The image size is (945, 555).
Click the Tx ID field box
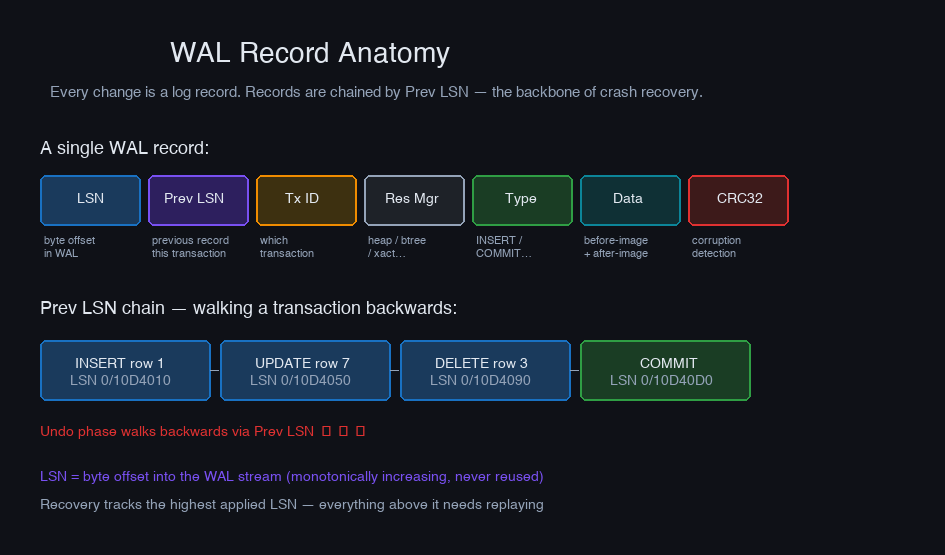[306, 200]
